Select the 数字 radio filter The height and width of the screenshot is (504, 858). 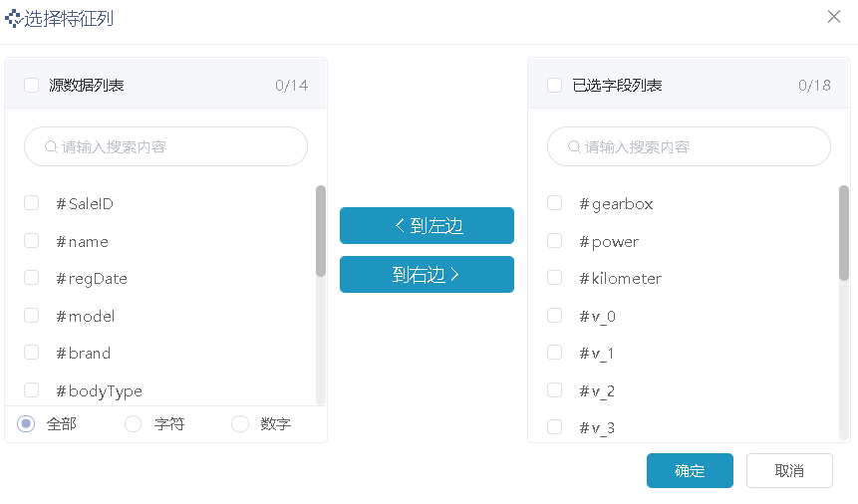click(240, 423)
